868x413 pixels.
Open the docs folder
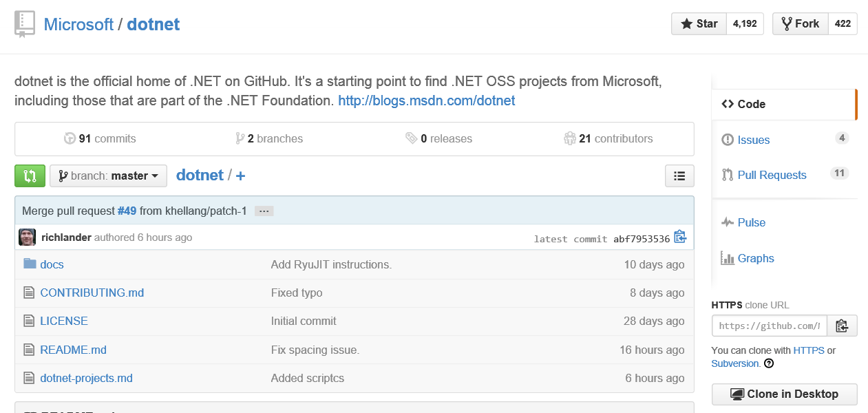click(52, 264)
